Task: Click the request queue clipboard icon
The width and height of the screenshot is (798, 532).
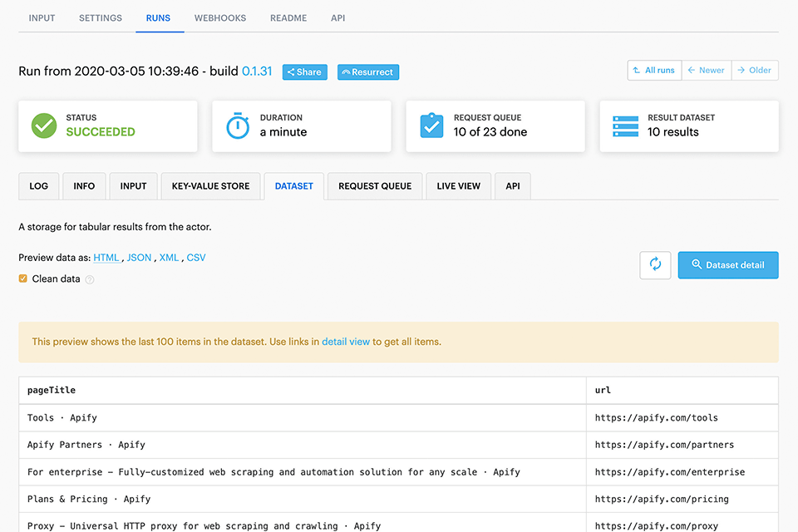Action: (x=431, y=126)
